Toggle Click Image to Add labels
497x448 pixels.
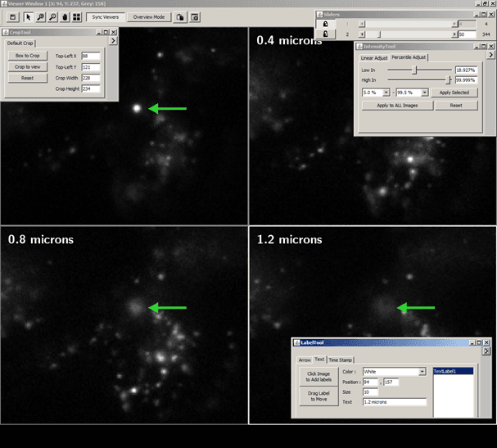click(x=319, y=377)
